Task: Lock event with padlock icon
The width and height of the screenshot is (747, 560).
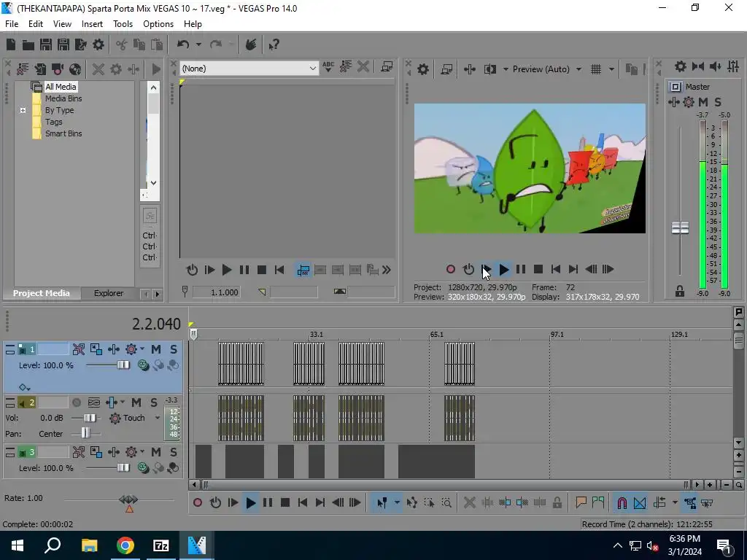Action: 557,502
